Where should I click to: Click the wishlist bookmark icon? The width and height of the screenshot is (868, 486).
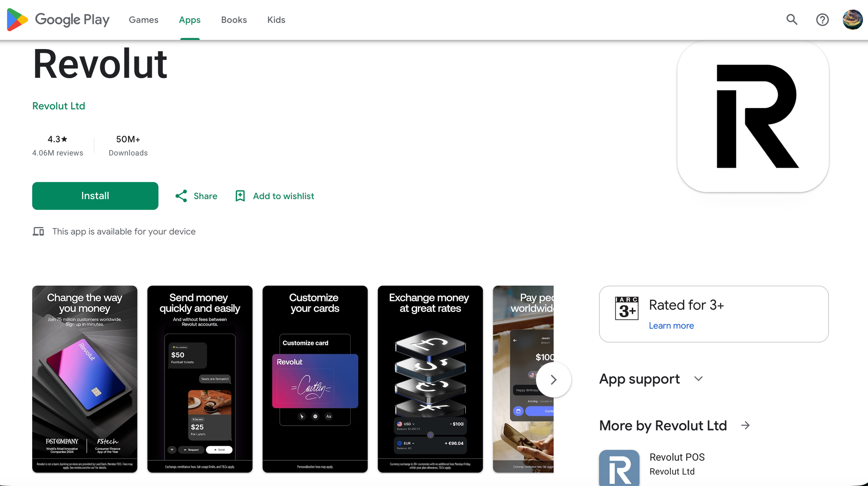tap(240, 196)
